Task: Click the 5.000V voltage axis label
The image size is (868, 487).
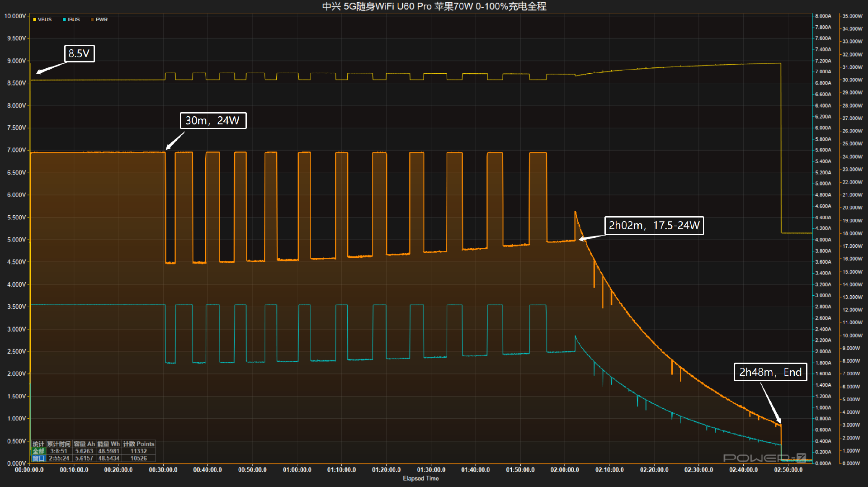Action: coord(16,240)
